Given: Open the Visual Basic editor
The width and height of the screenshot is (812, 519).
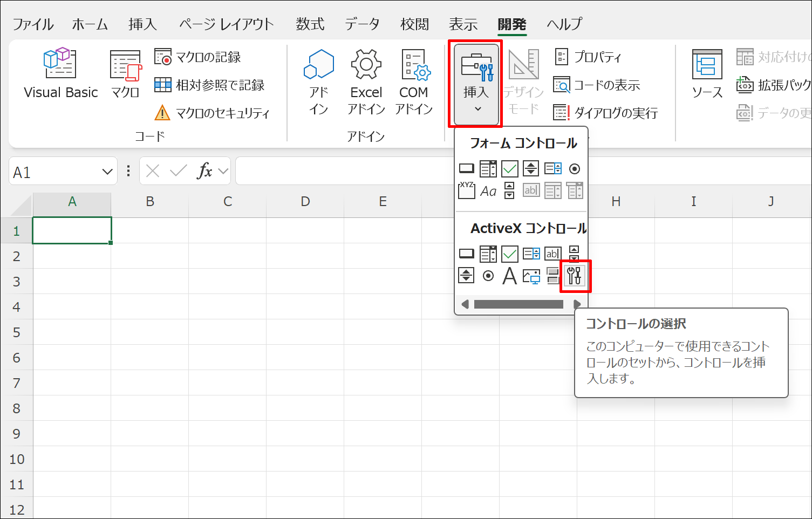Looking at the screenshot, I should tap(59, 73).
